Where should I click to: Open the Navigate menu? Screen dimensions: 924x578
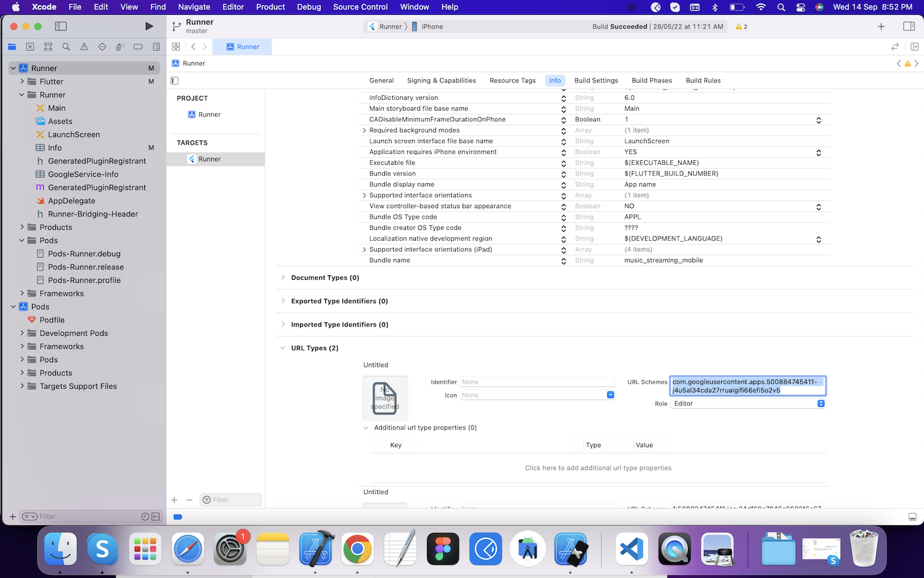coord(194,7)
